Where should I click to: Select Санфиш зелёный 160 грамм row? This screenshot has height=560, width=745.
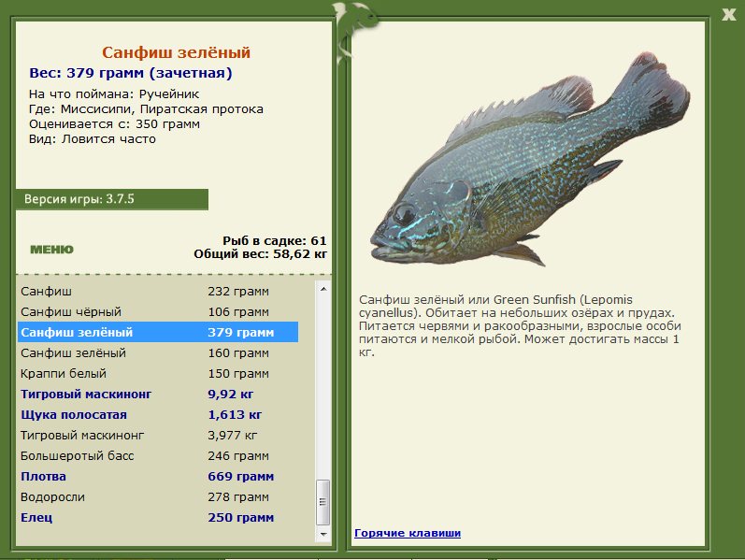click(x=158, y=352)
